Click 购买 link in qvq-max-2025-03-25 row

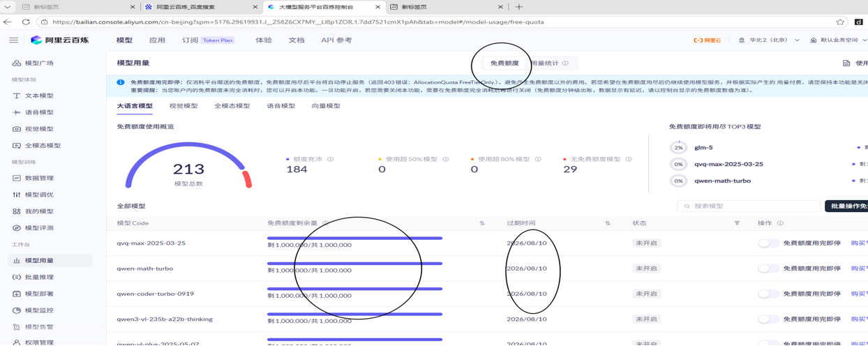[x=859, y=243]
